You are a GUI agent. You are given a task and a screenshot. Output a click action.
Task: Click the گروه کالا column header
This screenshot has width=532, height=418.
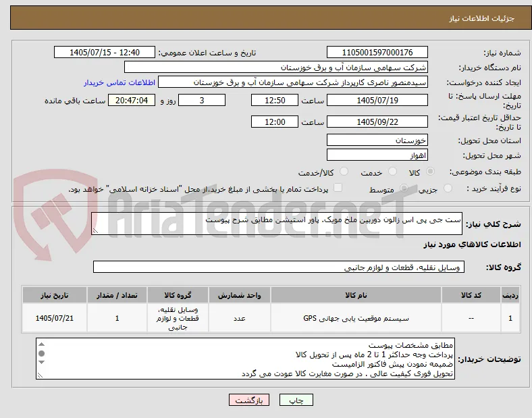(178, 295)
